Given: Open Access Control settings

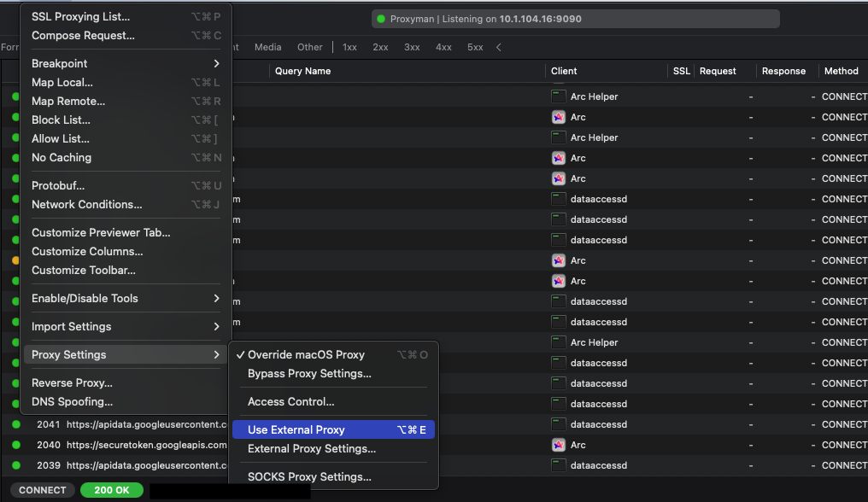Looking at the screenshot, I should (333, 402).
